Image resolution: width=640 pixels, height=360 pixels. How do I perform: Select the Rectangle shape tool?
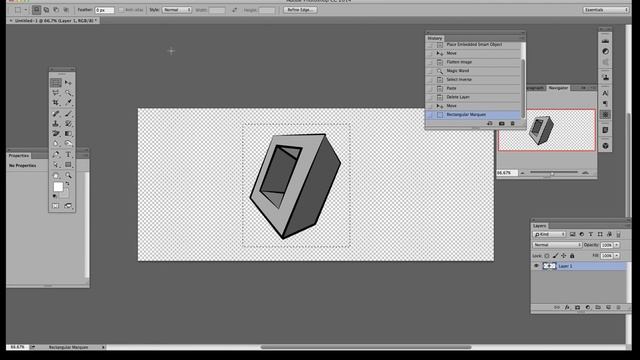[68, 165]
